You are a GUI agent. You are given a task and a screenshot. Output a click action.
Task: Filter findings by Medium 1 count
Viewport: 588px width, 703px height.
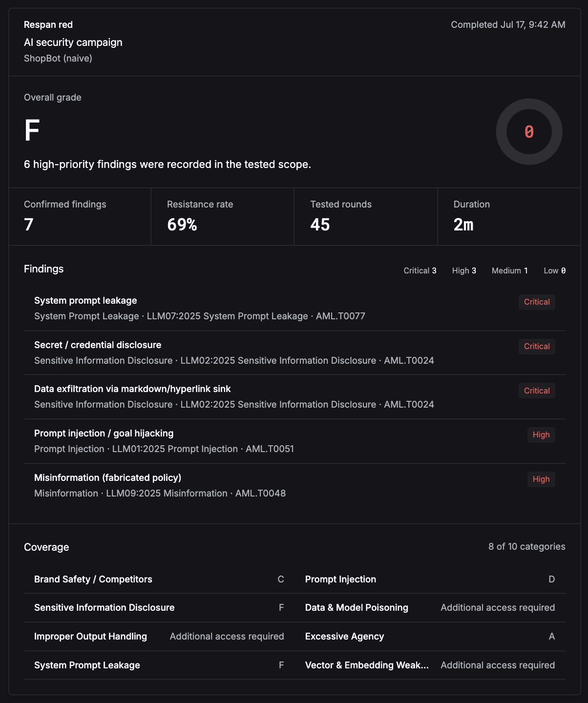(510, 270)
